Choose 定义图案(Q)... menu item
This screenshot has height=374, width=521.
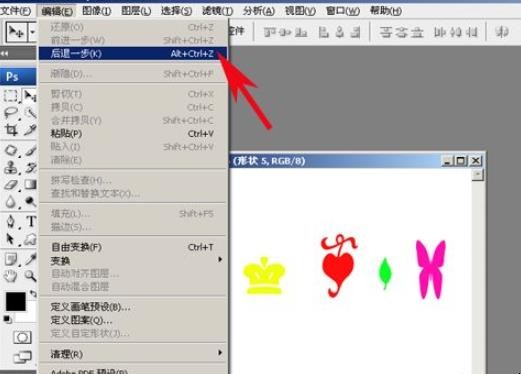[x=133, y=320]
